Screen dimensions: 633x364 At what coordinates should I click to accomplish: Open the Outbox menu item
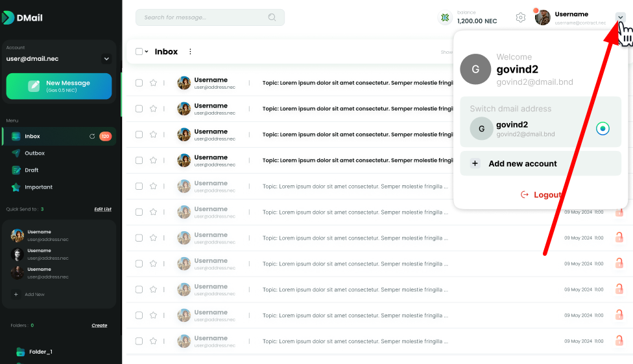(x=34, y=154)
